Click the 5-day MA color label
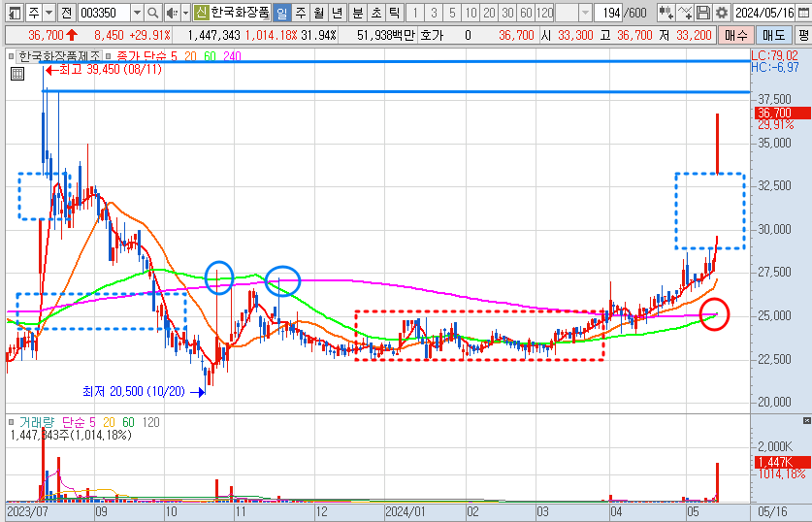Viewport: 812px width, 522px height. click(174, 56)
